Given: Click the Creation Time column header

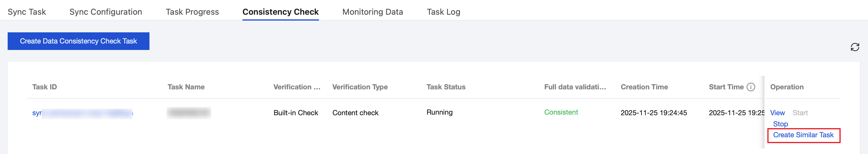Looking at the screenshot, I should click(x=644, y=87).
